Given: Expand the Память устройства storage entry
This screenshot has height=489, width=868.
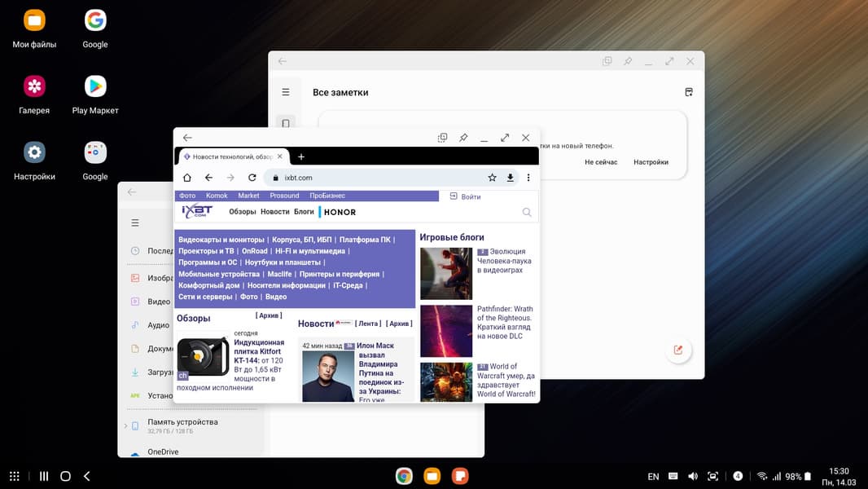Looking at the screenshot, I should (x=125, y=426).
